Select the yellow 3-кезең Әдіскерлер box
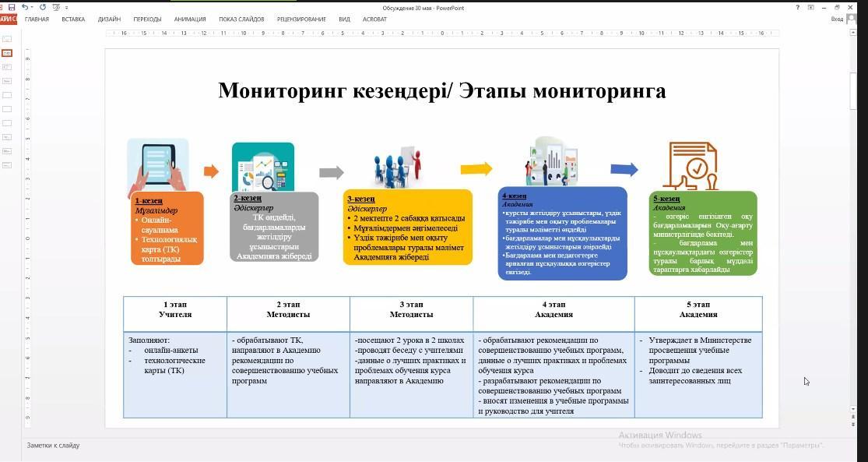The image size is (868, 462). (407, 227)
